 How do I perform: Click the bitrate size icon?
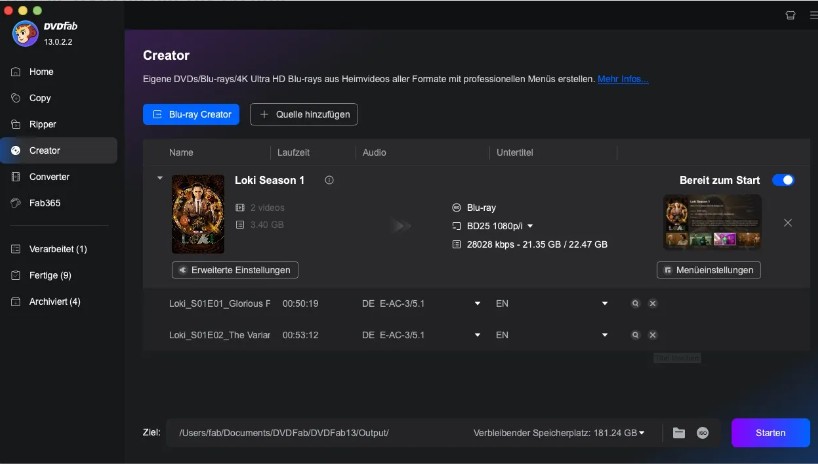456,244
